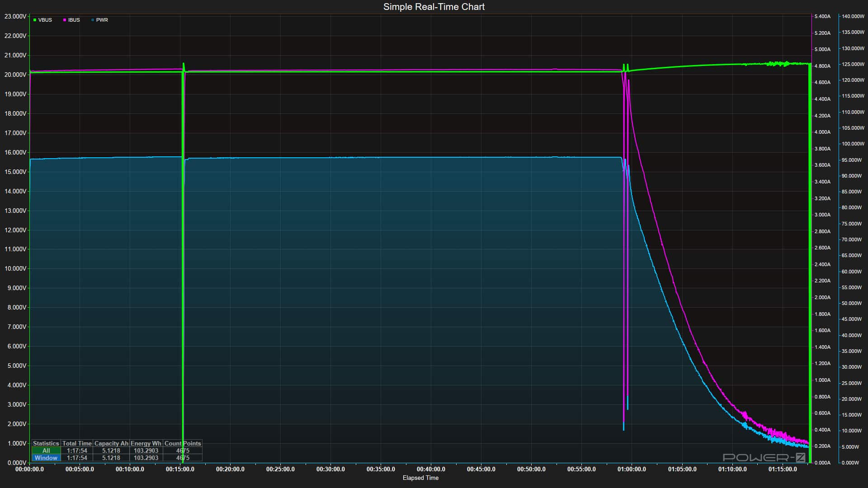Click the Capacity Ah column header
Image resolution: width=868 pixels, height=488 pixels.
111,443
